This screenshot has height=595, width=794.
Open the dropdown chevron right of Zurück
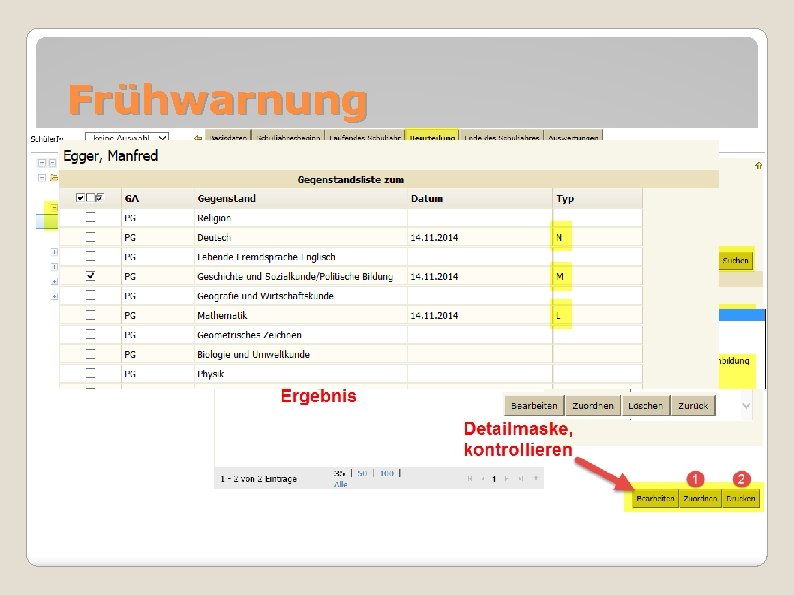pos(746,406)
